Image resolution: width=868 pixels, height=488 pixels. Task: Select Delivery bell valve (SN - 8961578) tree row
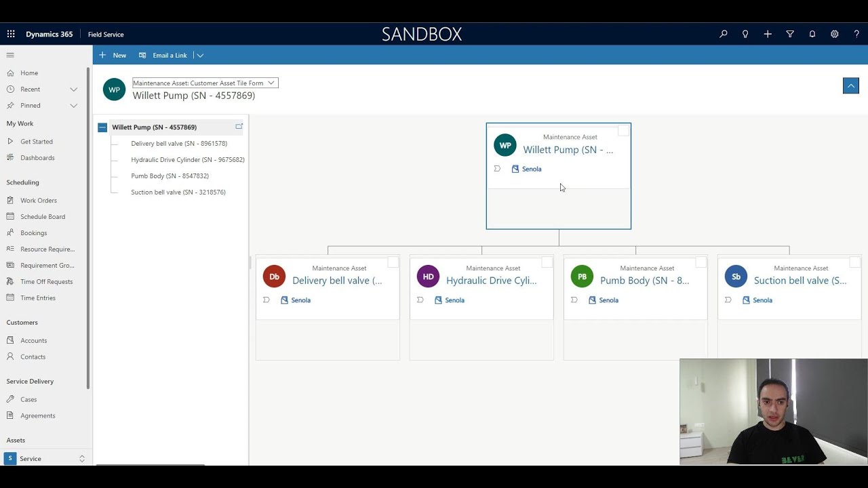(x=179, y=144)
